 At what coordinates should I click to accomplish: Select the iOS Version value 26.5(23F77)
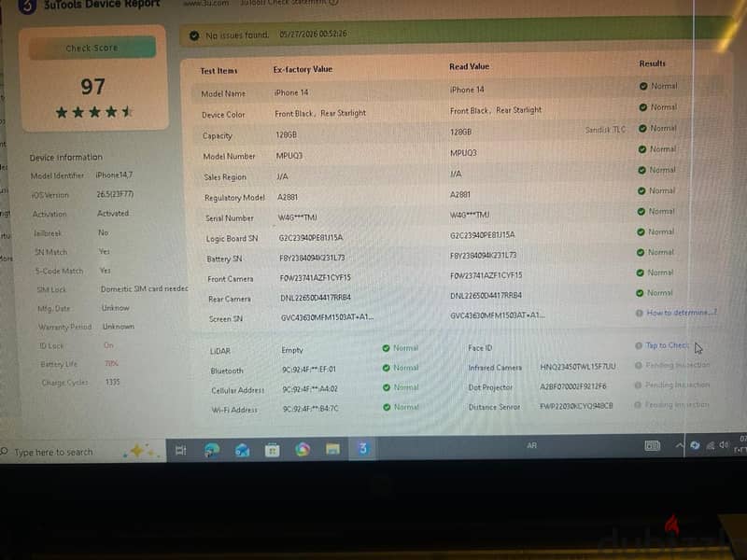115,194
